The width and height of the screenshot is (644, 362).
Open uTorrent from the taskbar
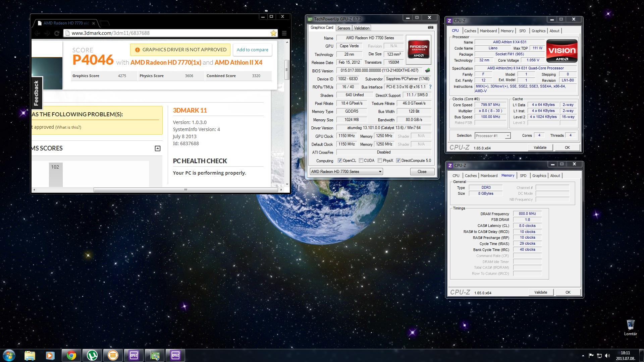[x=92, y=355]
